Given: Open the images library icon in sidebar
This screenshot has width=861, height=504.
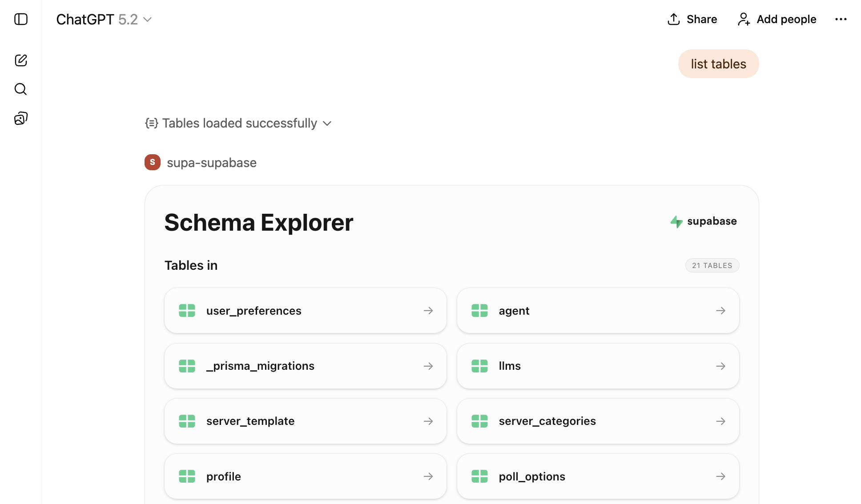Looking at the screenshot, I should coord(21,118).
